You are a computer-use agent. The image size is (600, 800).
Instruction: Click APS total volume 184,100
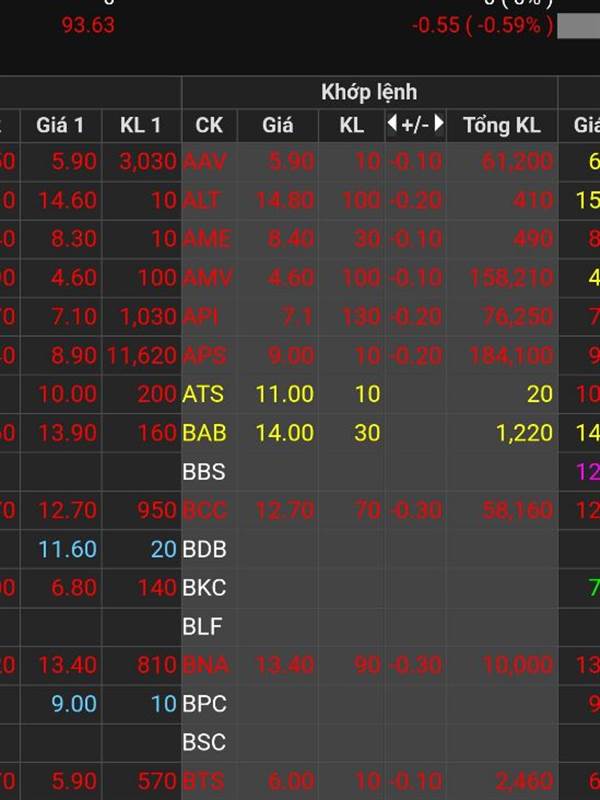pyautogui.click(x=511, y=356)
